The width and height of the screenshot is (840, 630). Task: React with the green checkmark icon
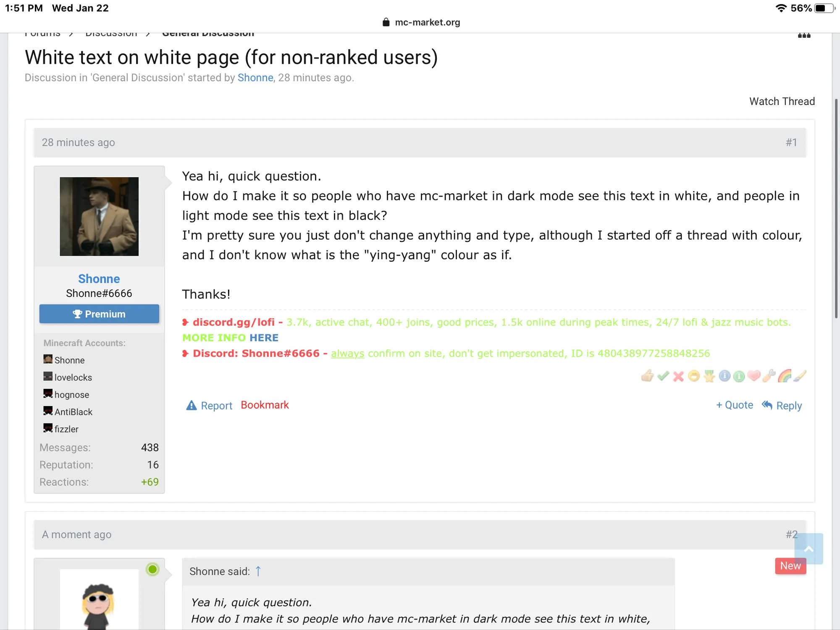pos(663,376)
